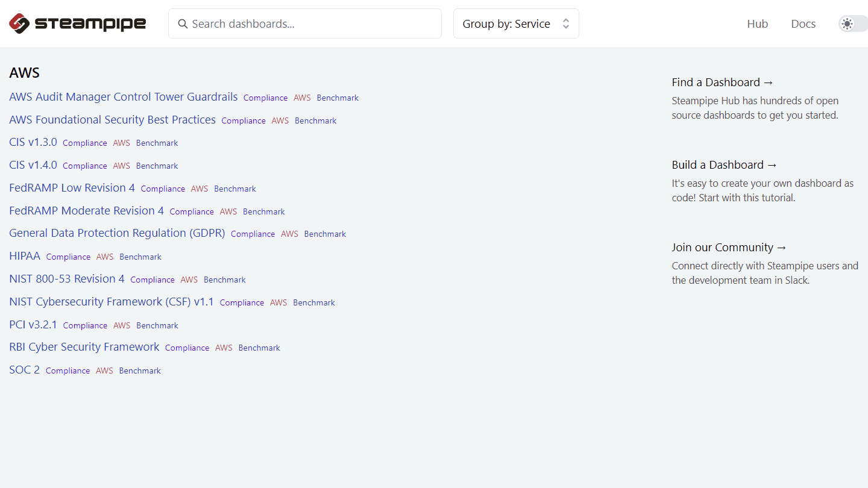Choose the Compliance tag next to SOC 2
This screenshot has height=488, width=868.
click(68, 371)
